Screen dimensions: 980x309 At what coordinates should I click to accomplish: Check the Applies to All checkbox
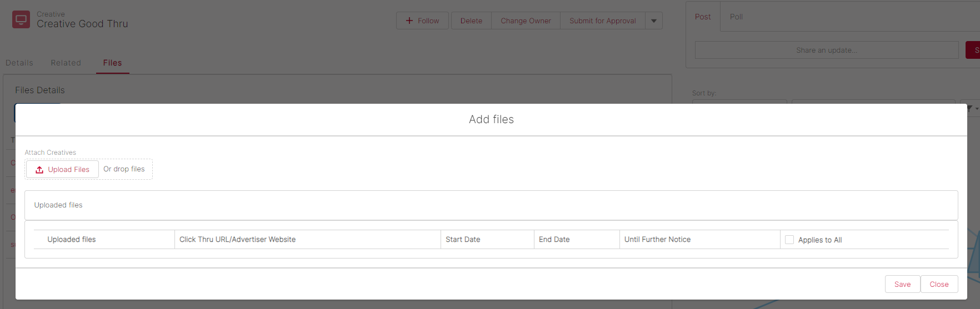click(x=789, y=240)
